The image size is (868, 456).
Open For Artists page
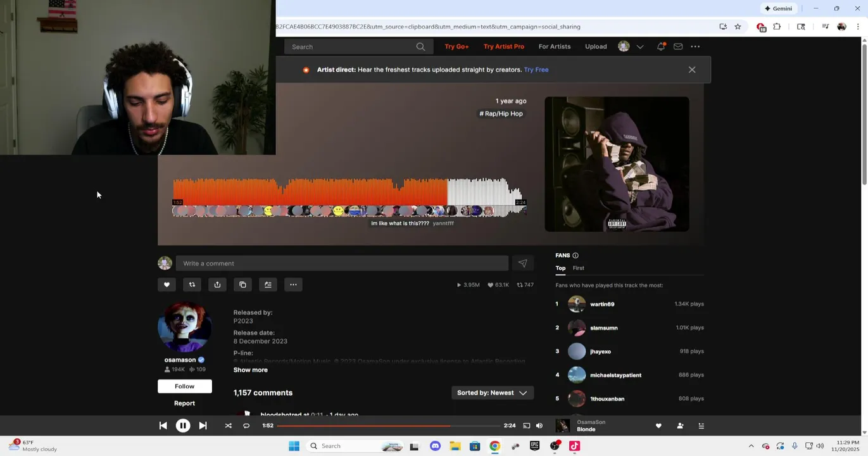tap(555, 46)
